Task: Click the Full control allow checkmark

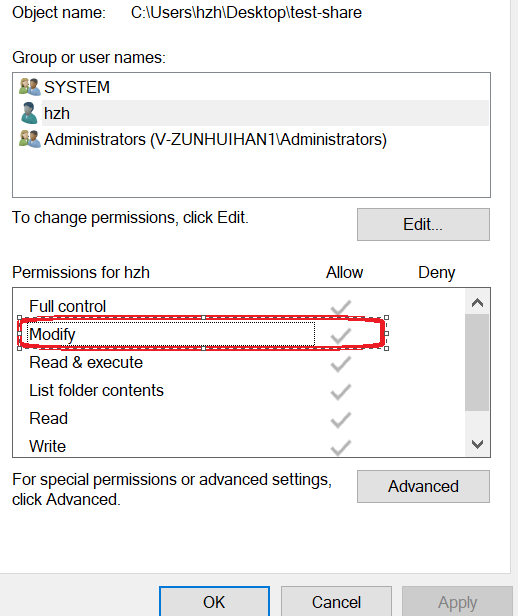Action: coord(340,308)
